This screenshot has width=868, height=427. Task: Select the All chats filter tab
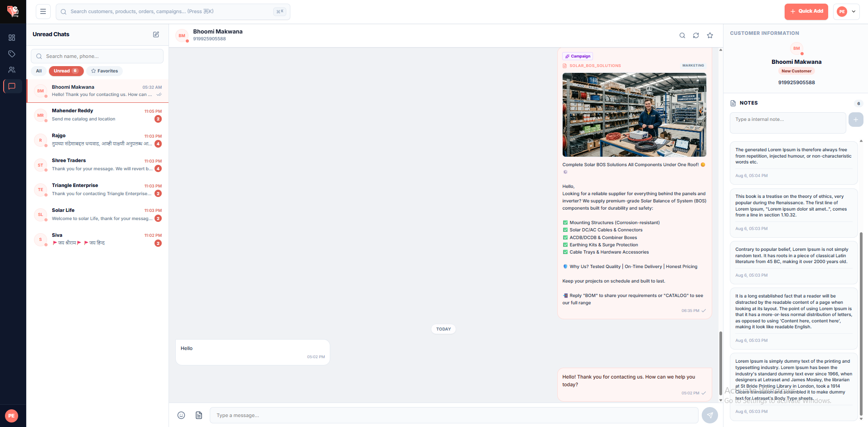coord(39,71)
